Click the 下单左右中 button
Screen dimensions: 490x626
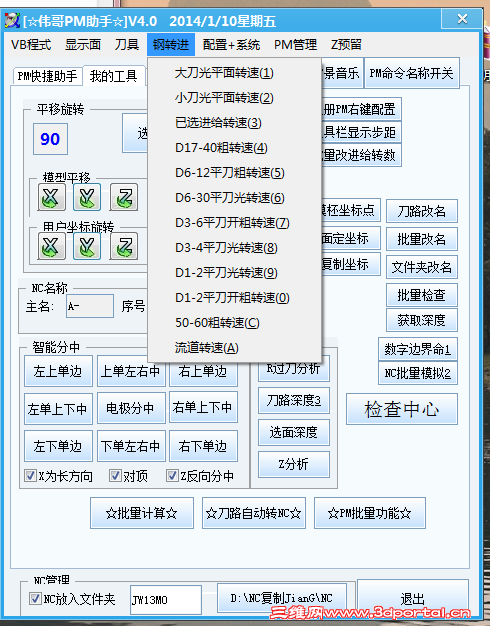131,446
